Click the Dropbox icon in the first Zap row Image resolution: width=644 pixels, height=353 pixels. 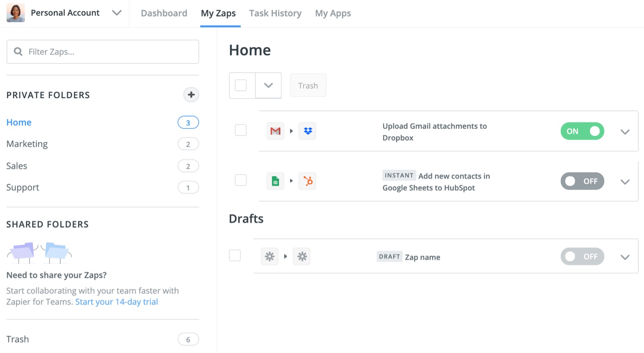tap(307, 131)
